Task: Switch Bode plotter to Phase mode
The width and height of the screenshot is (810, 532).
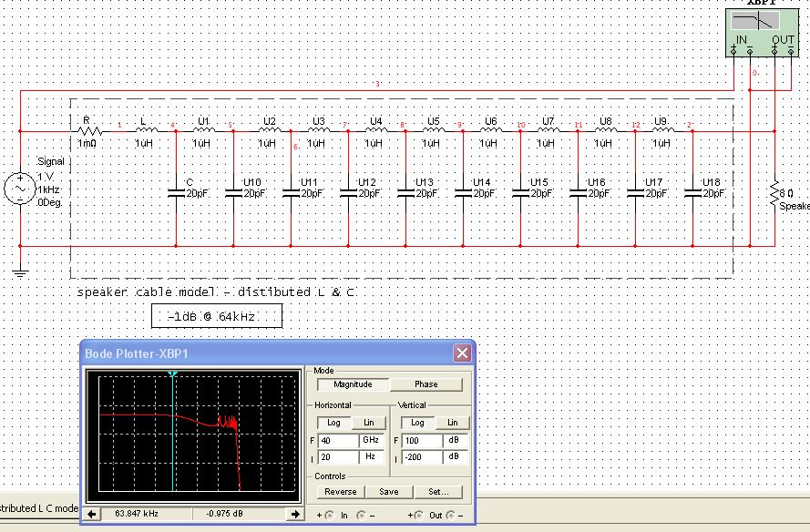Action: pyautogui.click(x=426, y=384)
